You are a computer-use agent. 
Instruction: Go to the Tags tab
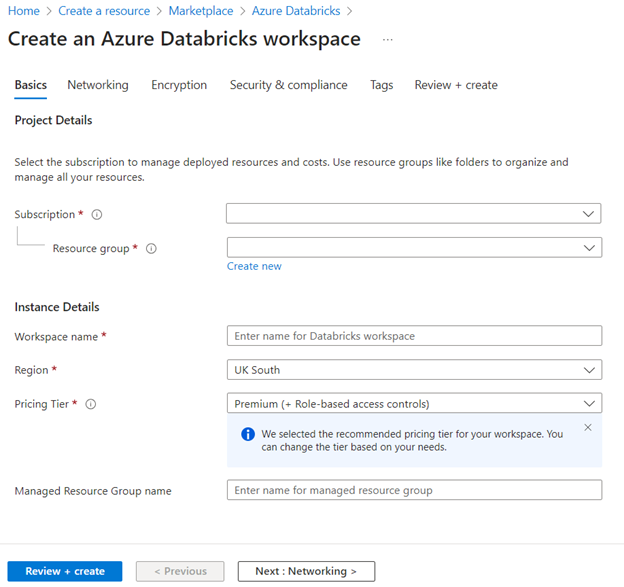pyautogui.click(x=381, y=85)
